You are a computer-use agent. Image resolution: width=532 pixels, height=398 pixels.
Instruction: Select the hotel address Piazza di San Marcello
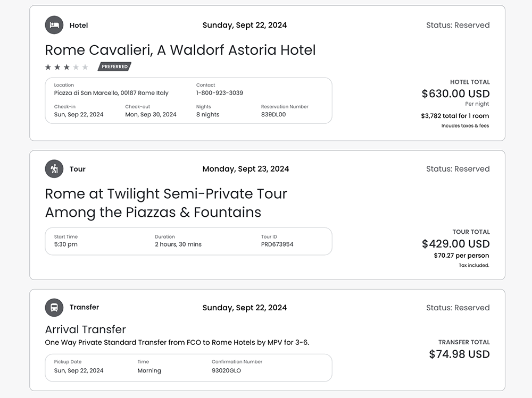[111, 93]
